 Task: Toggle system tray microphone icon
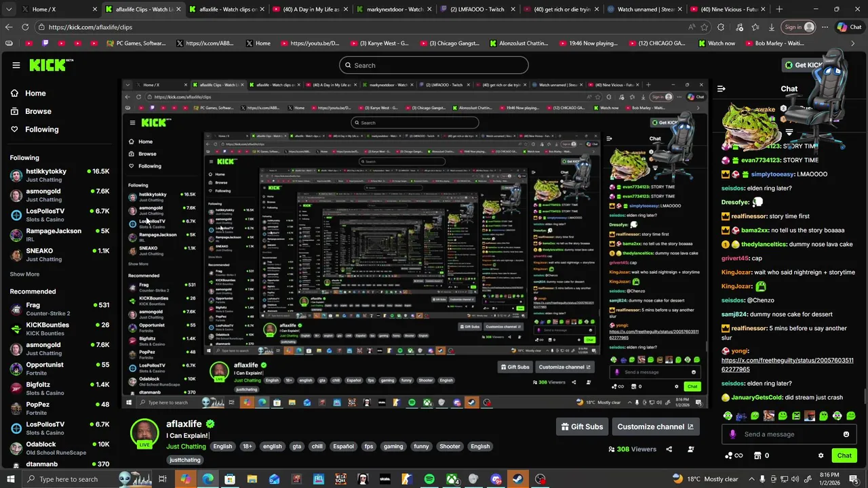point(764,479)
